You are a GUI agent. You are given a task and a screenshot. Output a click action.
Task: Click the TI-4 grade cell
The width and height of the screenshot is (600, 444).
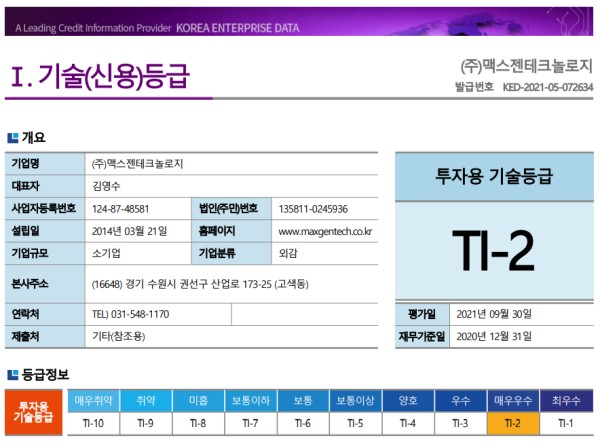pos(408,424)
